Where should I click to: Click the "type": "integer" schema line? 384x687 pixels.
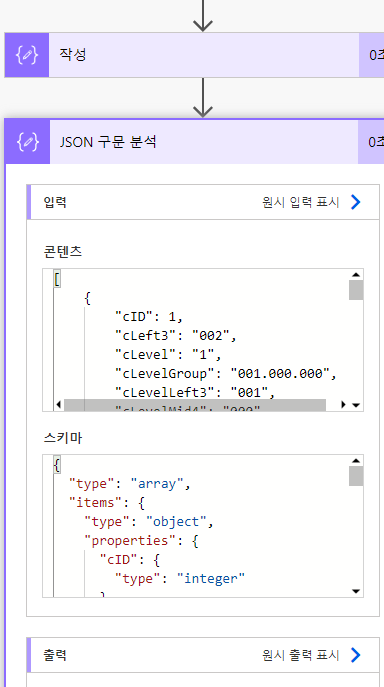click(180, 579)
